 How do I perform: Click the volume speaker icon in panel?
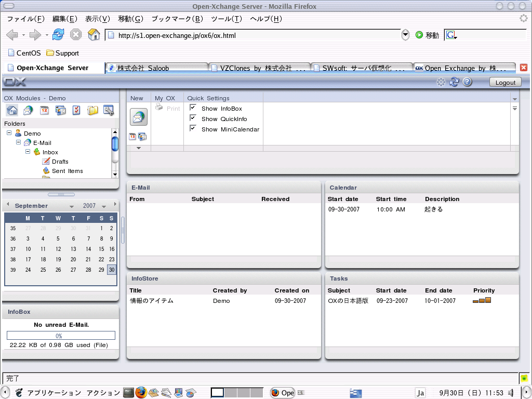(511, 393)
